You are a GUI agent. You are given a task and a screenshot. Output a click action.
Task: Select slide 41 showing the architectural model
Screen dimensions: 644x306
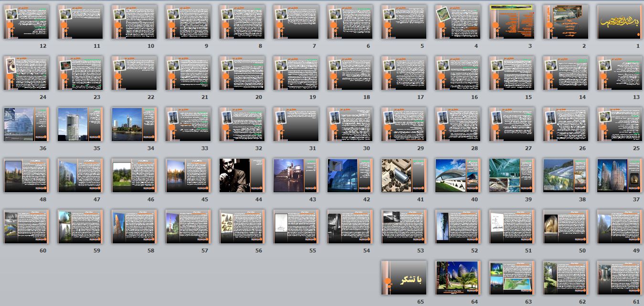point(404,175)
